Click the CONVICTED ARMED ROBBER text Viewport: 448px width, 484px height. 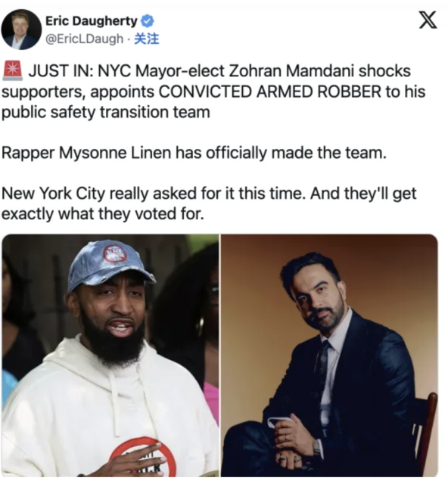click(x=269, y=92)
